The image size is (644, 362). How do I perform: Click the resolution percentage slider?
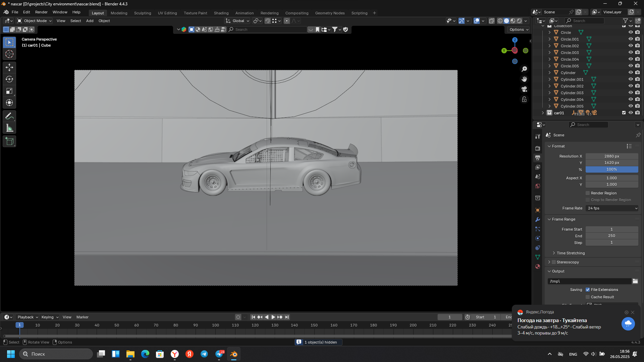point(611,170)
